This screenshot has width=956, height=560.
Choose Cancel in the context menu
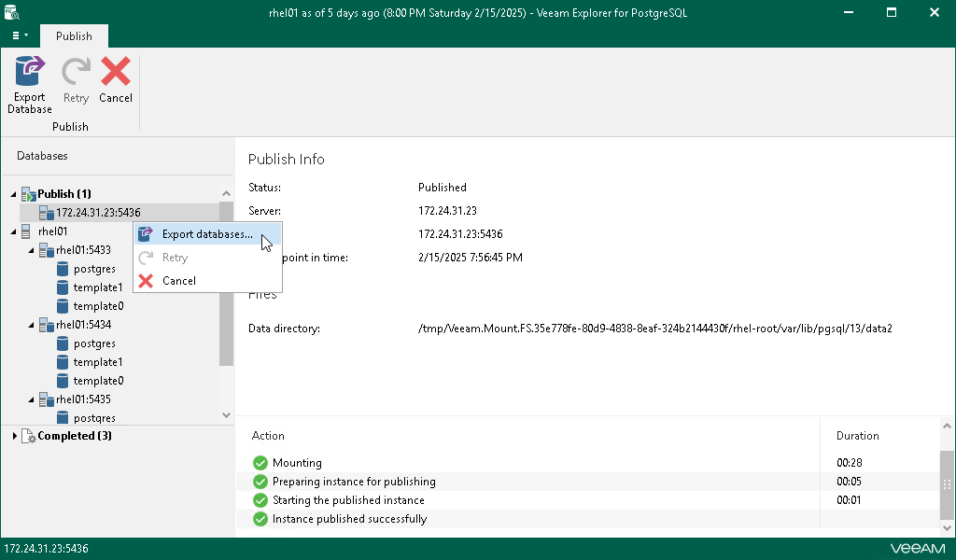[178, 281]
